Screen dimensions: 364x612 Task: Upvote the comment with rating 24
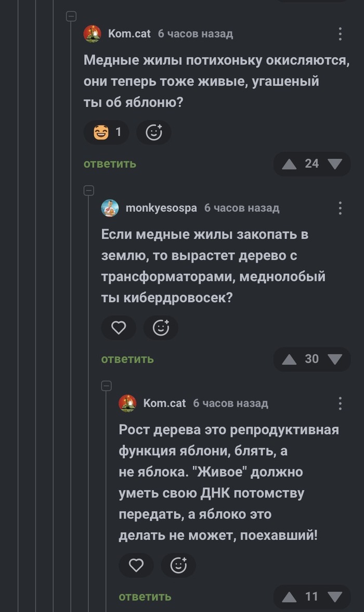289,164
